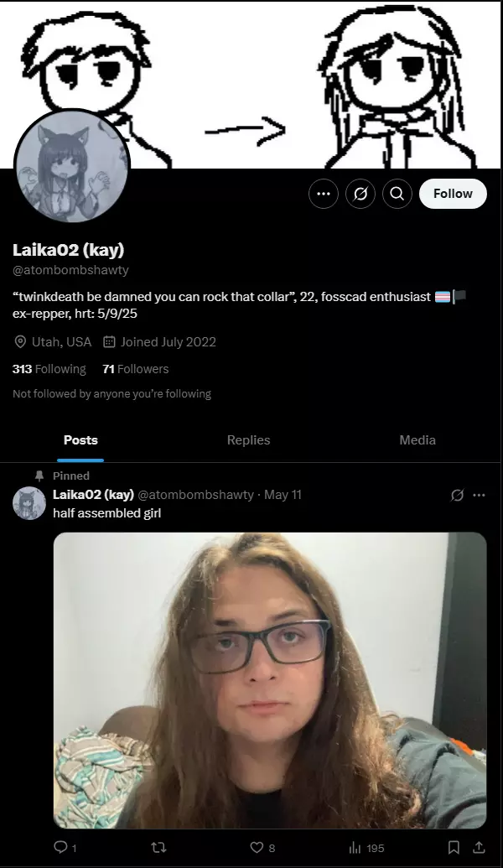Follow the Laika02 account
The image size is (503, 868).
[x=453, y=194]
